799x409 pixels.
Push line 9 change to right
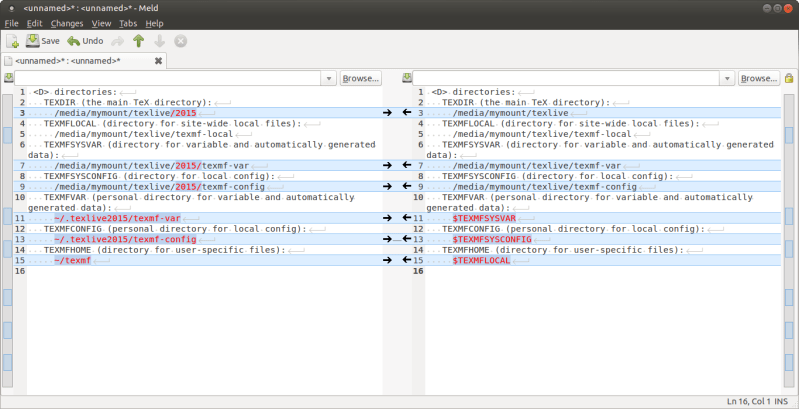pyautogui.click(x=387, y=186)
